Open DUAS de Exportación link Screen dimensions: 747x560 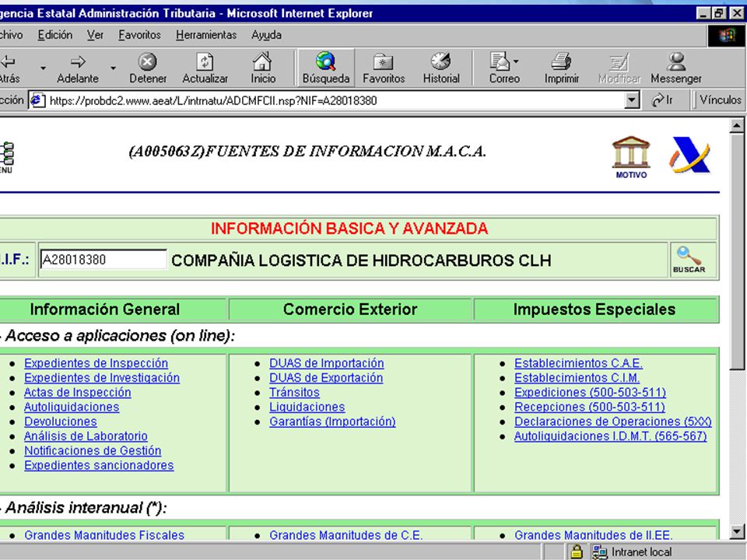[326, 378]
